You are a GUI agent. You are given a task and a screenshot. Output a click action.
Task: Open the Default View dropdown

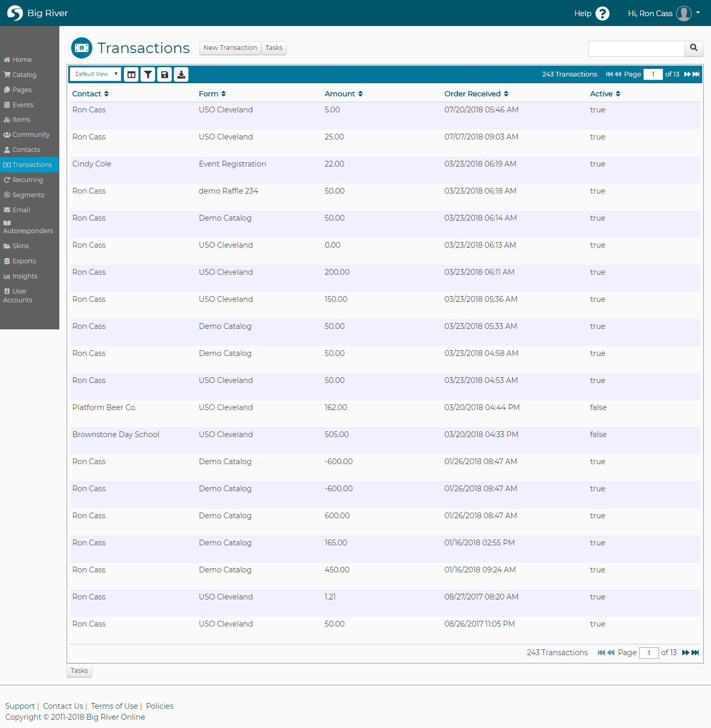pyautogui.click(x=96, y=74)
